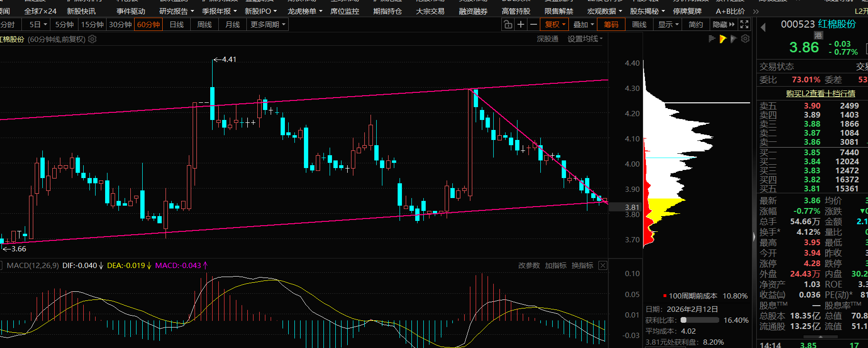Toggle 画线 drawing mode

639,24
